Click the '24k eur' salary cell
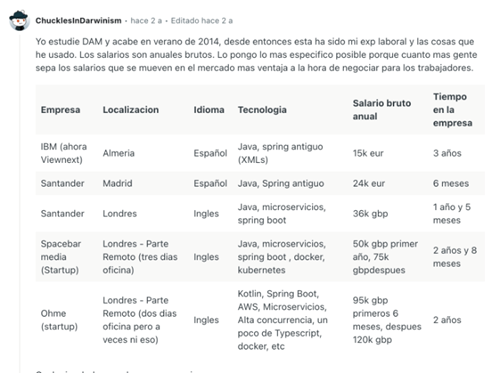This screenshot has height=373, width=500. pos(369,183)
